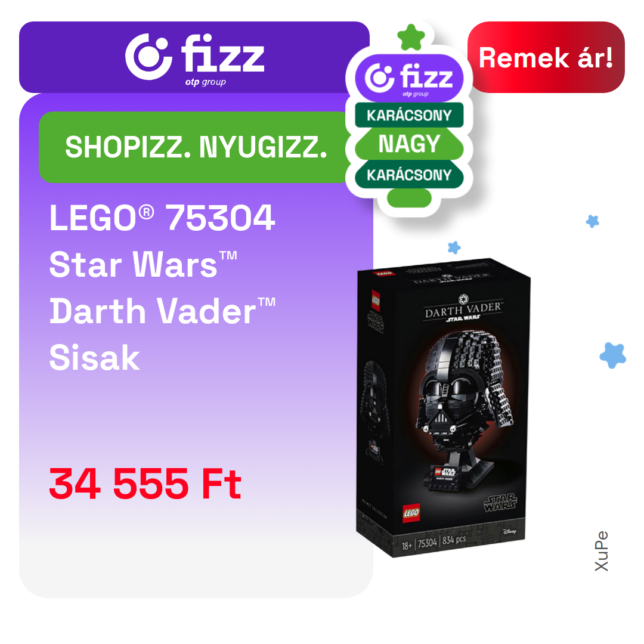Click the Star Wars logo on box corner
The image size is (644, 644).
[x=500, y=503]
